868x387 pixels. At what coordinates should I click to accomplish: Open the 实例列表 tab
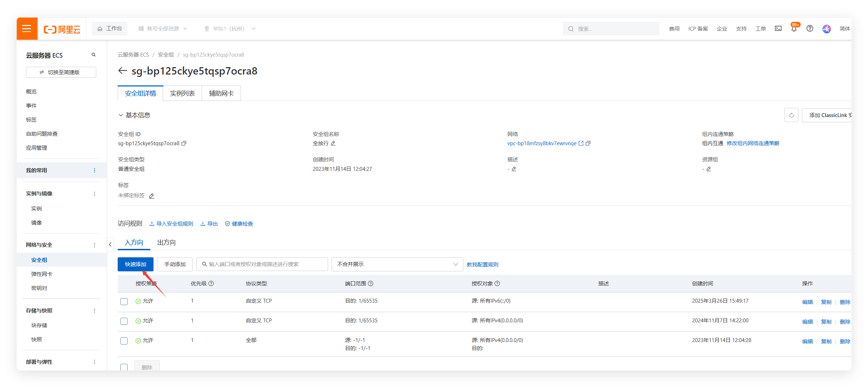coord(182,93)
